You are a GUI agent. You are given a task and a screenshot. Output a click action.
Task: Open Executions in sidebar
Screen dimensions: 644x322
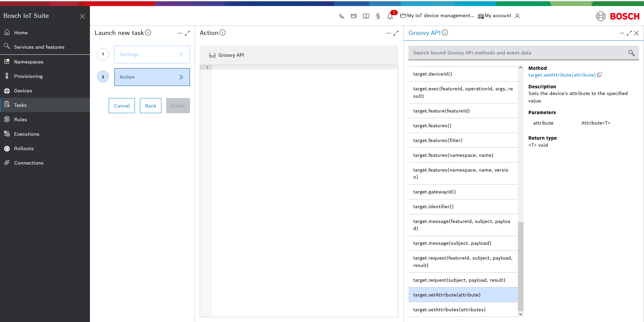point(45,134)
